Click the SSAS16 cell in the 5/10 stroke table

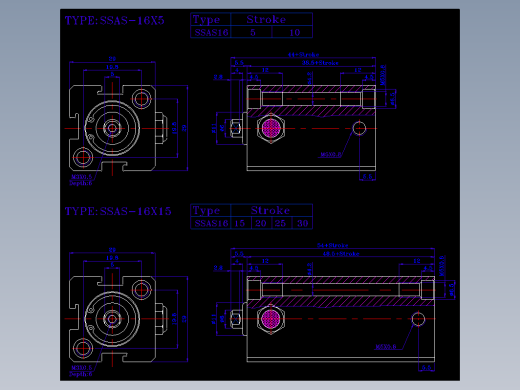pos(211,32)
